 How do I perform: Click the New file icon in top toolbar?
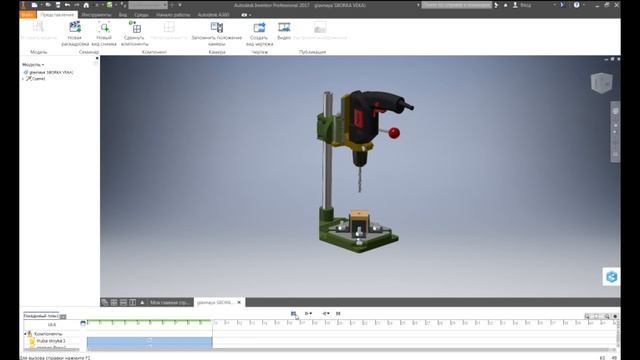pos(35,5)
